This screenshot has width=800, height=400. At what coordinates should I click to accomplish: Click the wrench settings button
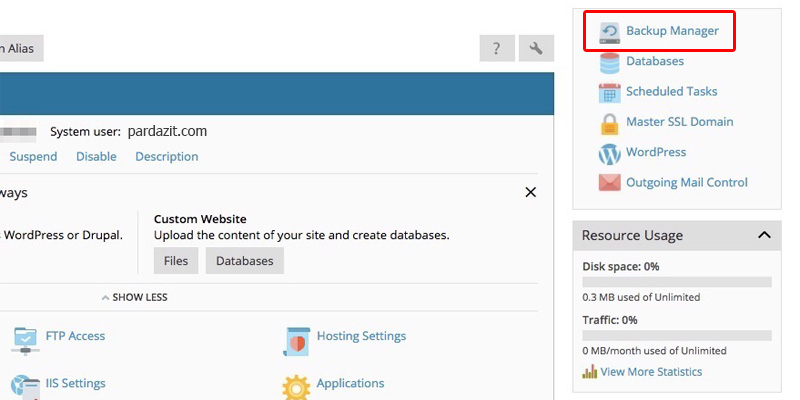coord(536,48)
